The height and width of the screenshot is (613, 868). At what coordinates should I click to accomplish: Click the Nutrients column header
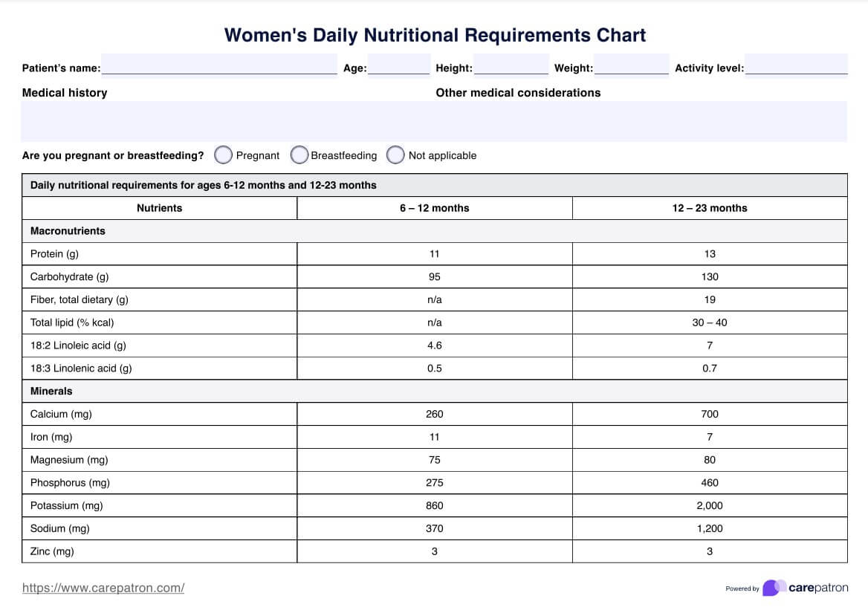[x=159, y=208]
